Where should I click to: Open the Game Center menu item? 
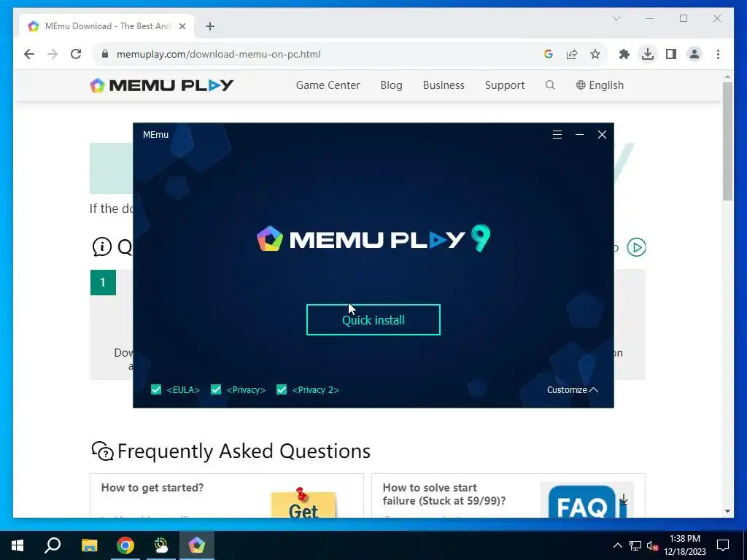pyautogui.click(x=328, y=85)
